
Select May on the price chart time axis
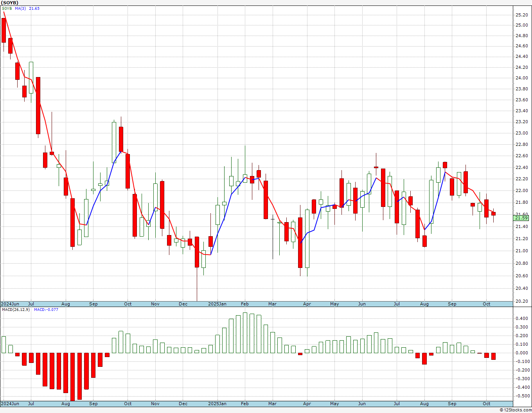(334, 304)
